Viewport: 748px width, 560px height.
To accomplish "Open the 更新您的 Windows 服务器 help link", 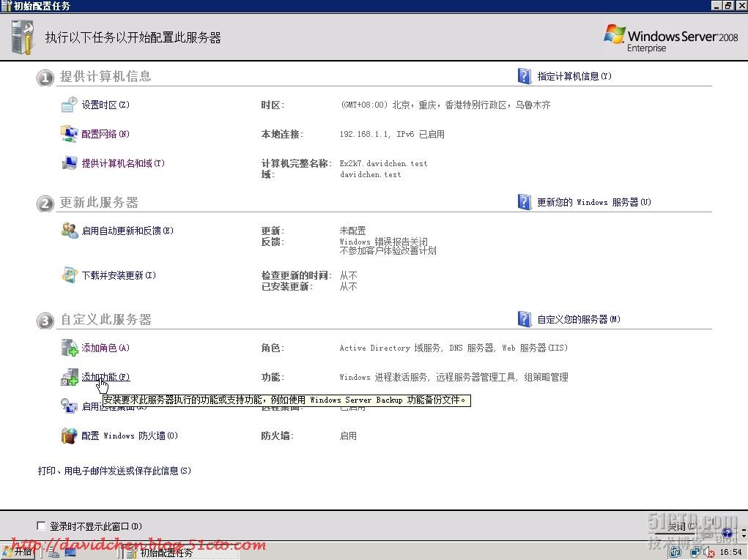I will tap(593, 202).
